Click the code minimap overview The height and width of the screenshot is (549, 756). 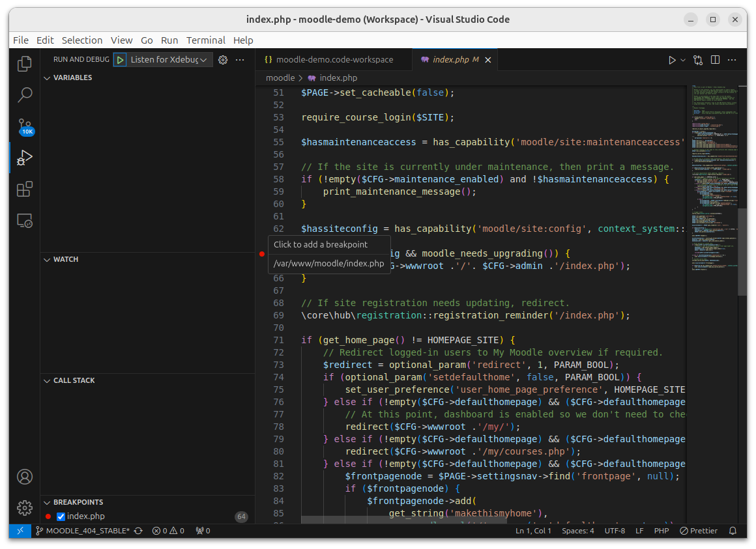714,178
